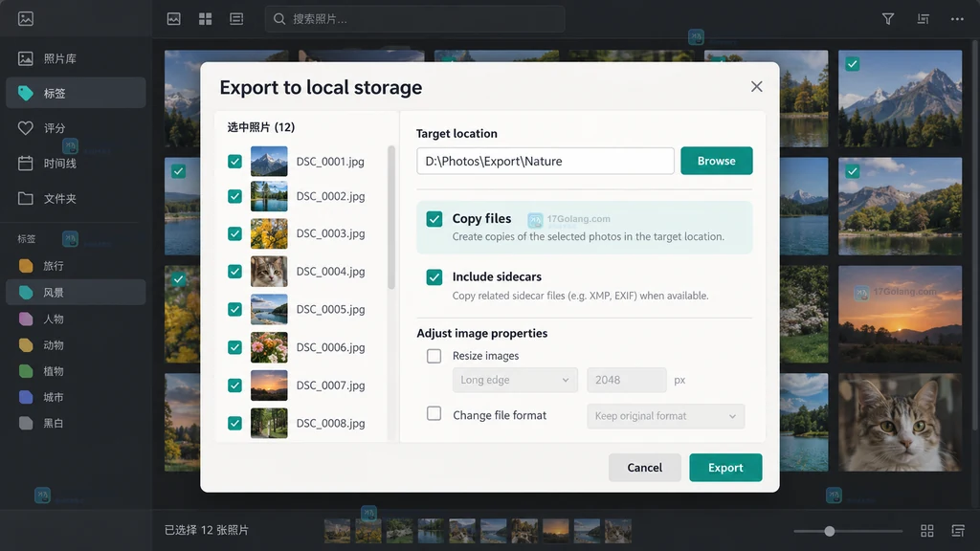980x551 pixels.
Task: Open 时间线 timeline section
Action: click(76, 163)
